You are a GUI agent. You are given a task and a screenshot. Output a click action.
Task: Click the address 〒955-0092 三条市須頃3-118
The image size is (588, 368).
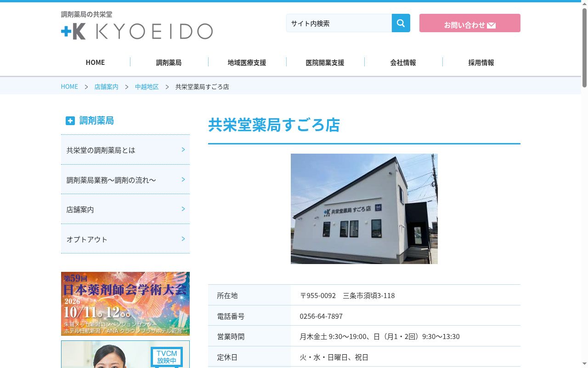[347, 295]
